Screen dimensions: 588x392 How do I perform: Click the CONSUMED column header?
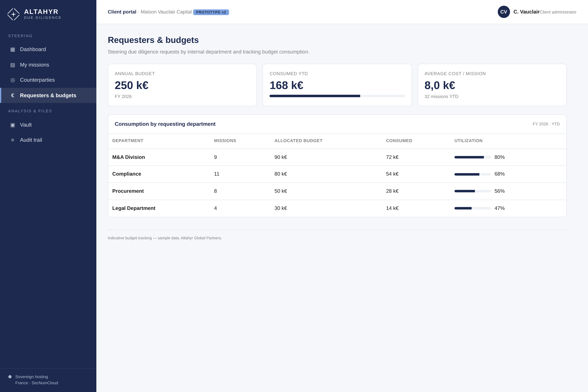coord(399,141)
